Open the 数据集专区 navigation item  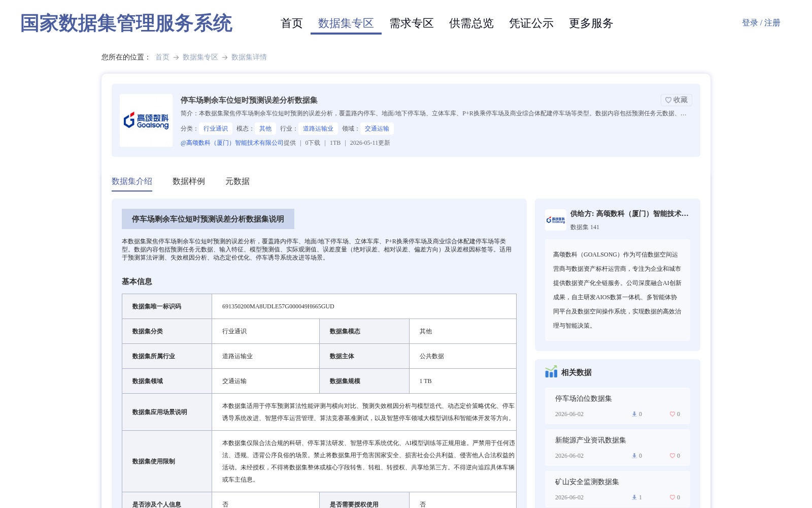coord(346,23)
